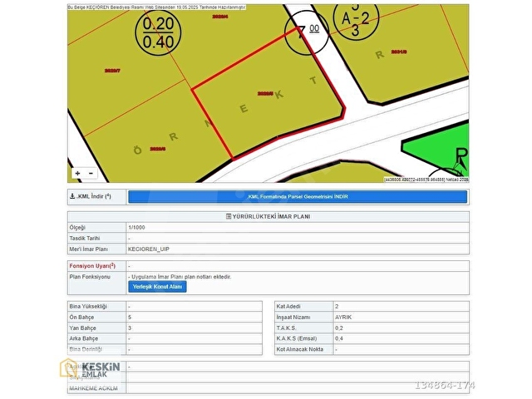Select the scale value 1/1000

136,228
